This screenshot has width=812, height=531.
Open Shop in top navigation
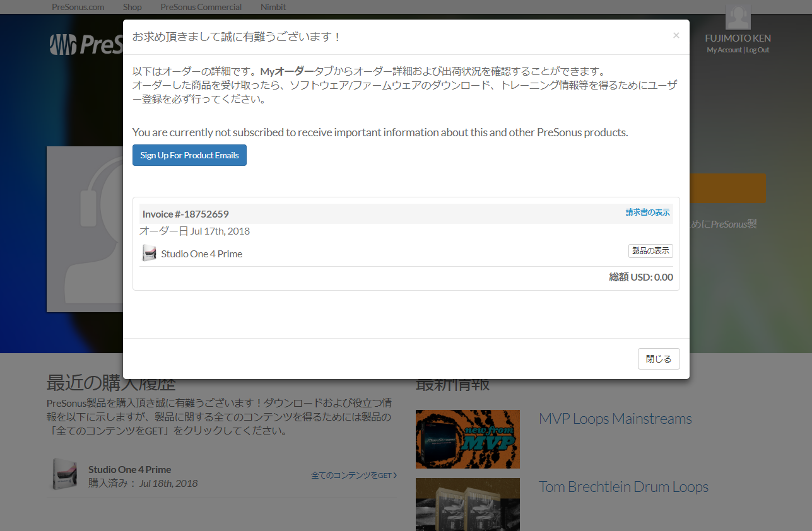pos(132,7)
